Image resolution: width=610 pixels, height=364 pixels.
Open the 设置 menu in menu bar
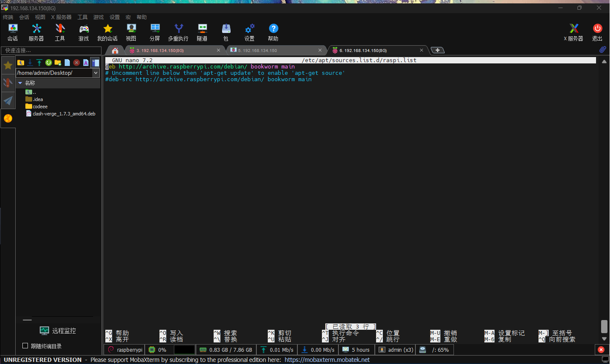click(x=115, y=17)
